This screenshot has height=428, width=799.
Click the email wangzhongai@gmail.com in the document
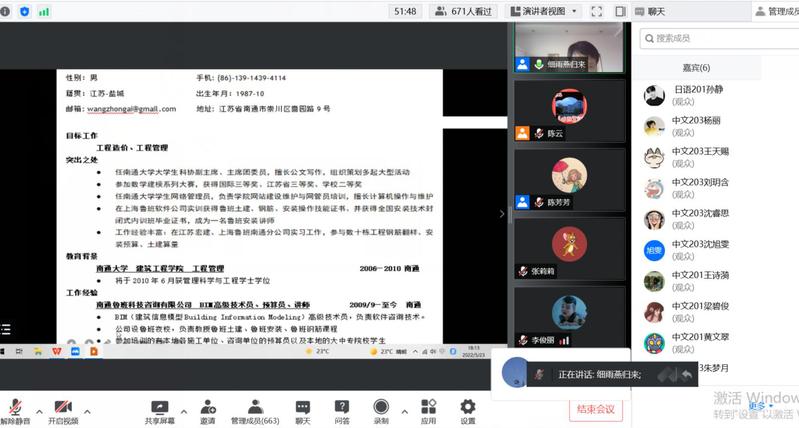(131, 109)
